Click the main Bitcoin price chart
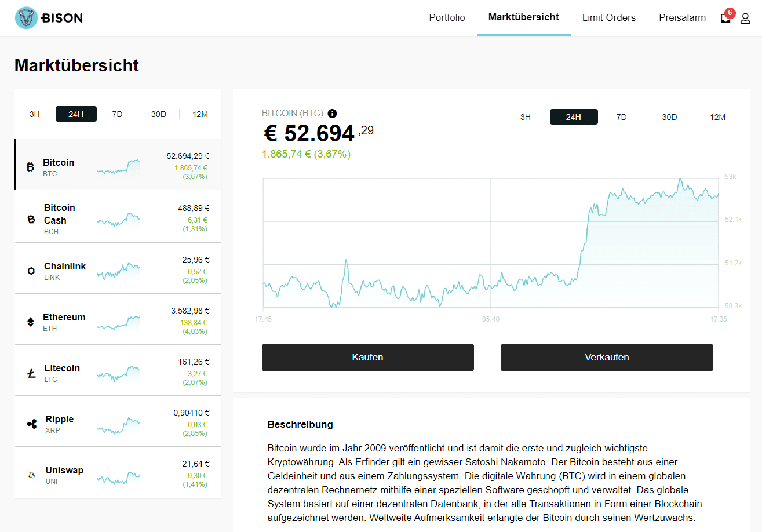This screenshot has width=762, height=532. point(491,243)
